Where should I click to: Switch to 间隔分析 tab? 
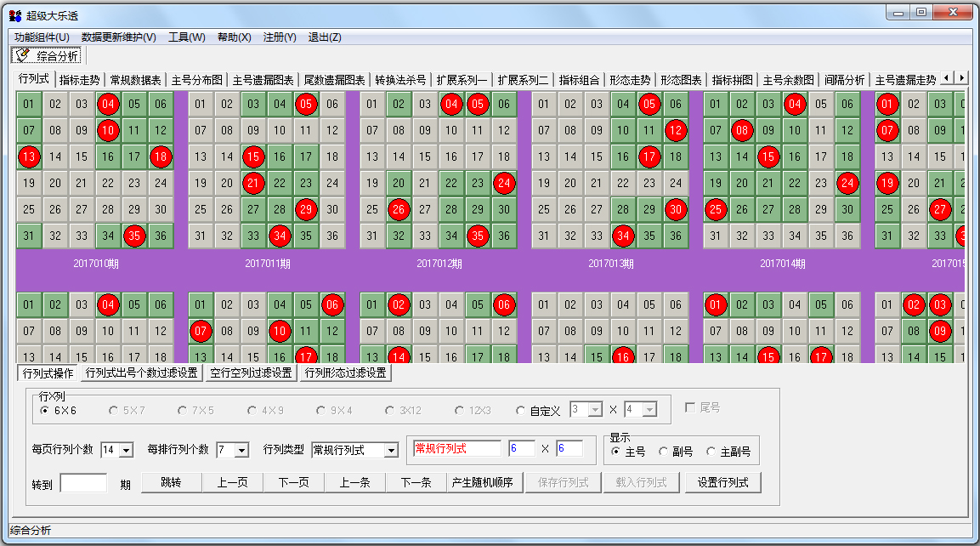pyautogui.click(x=844, y=80)
